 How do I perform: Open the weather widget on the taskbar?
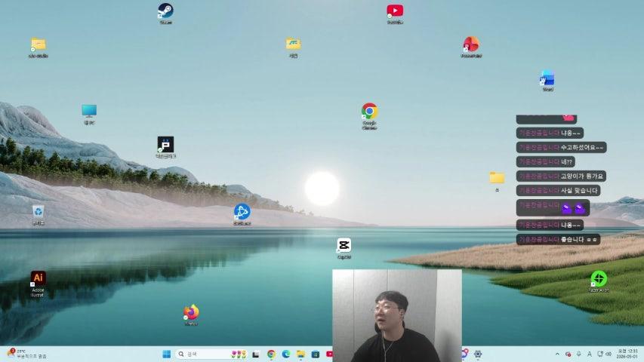pos(26,354)
